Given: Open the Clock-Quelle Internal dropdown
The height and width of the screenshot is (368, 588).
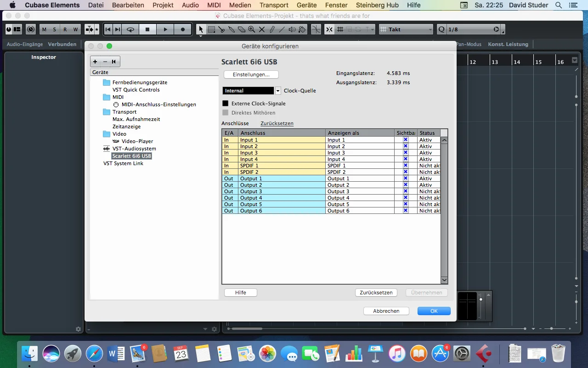Looking at the screenshot, I should [x=277, y=91].
